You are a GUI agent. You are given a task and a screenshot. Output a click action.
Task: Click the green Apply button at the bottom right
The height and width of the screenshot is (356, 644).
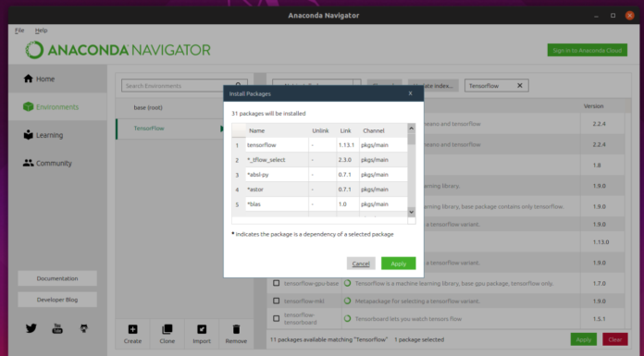coord(584,339)
